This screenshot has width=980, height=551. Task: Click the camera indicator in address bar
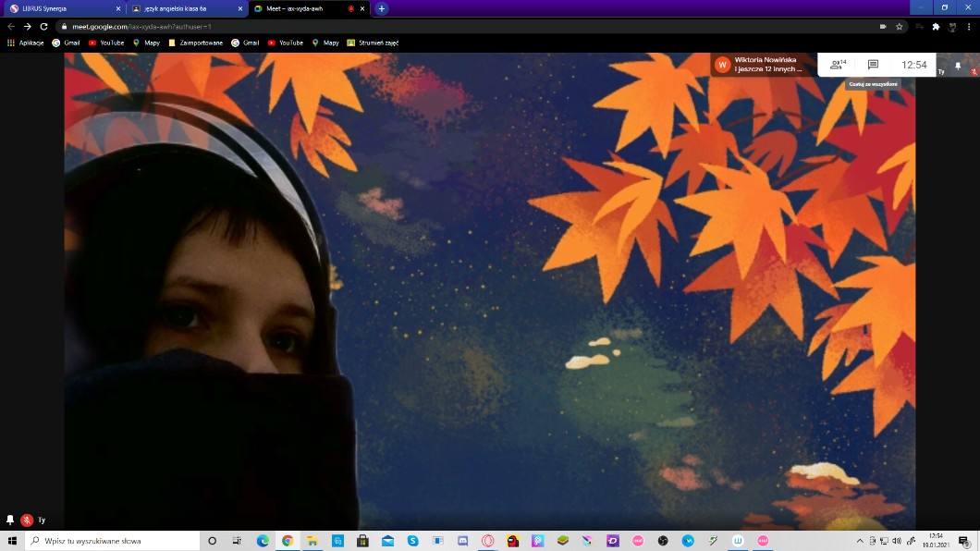tap(883, 27)
